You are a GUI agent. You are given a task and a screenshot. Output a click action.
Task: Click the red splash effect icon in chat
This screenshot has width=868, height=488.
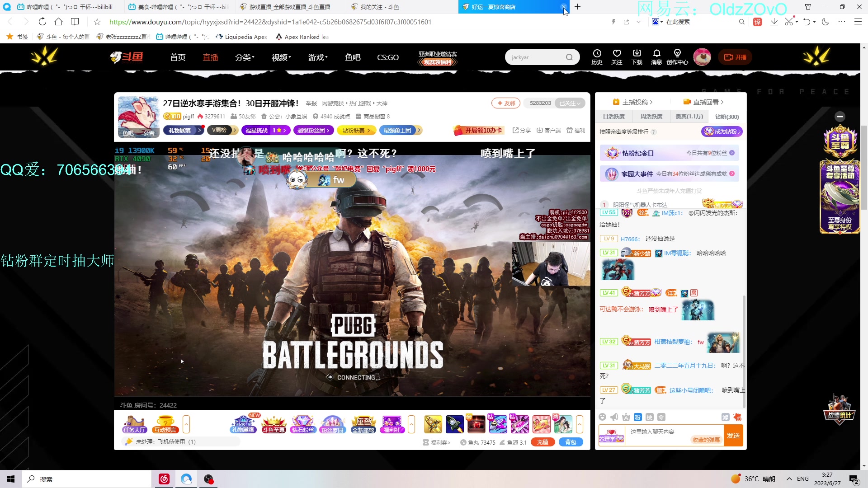click(737, 417)
